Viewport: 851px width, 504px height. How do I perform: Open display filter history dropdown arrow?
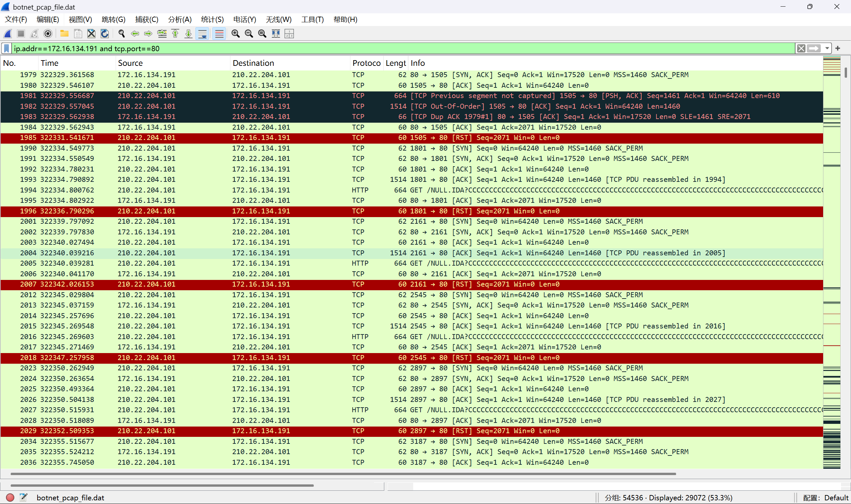[x=827, y=49]
